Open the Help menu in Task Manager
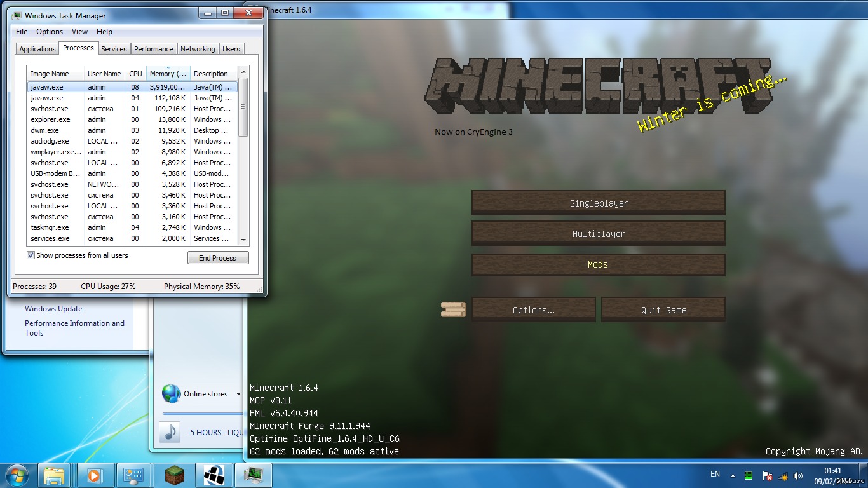This screenshot has height=488, width=868. pyautogui.click(x=105, y=32)
